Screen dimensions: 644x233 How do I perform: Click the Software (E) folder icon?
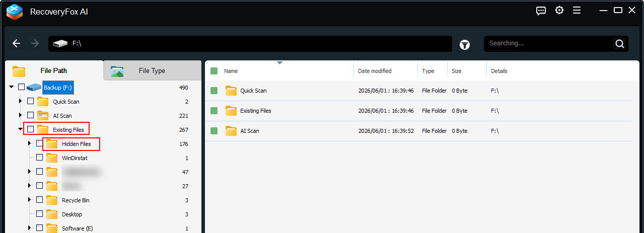click(52, 228)
